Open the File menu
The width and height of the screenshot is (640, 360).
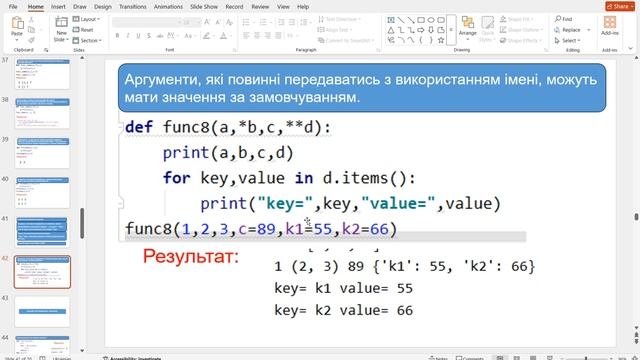tap(13, 7)
